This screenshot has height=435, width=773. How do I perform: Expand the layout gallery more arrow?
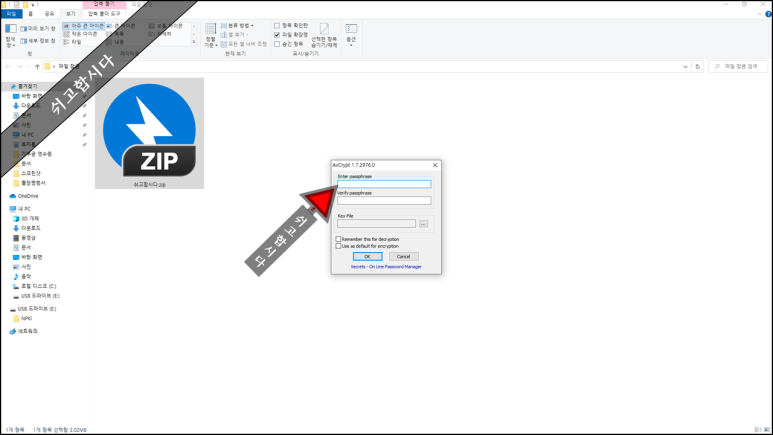pyautogui.click(x=194, y=42)
